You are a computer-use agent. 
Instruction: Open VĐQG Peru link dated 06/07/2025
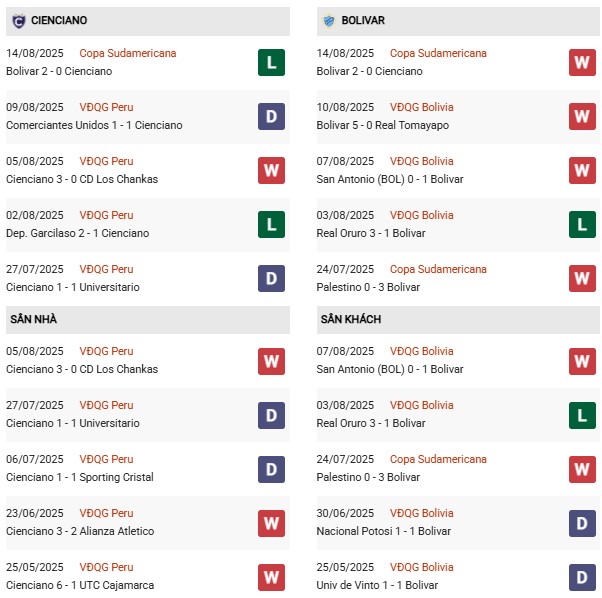point(107,459)
